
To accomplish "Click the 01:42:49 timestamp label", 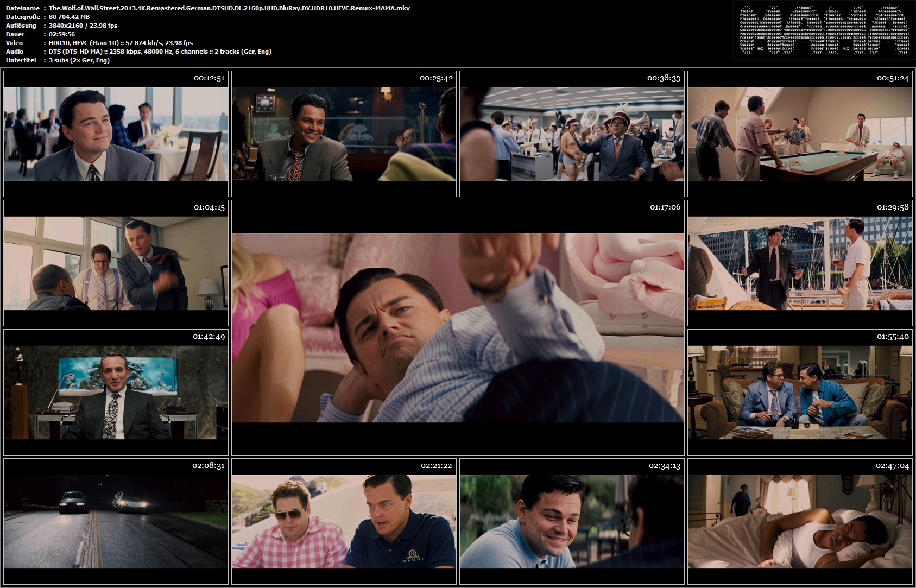I will pos(209,337).
